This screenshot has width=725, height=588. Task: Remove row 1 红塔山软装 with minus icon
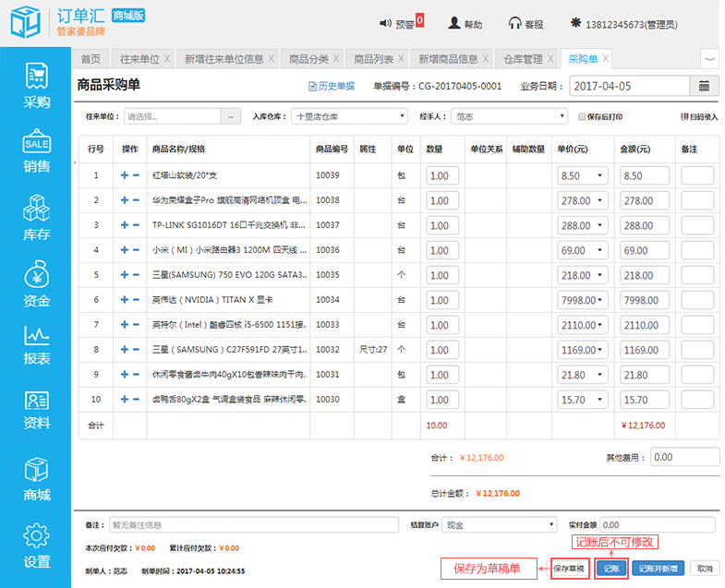pos(136,175)
